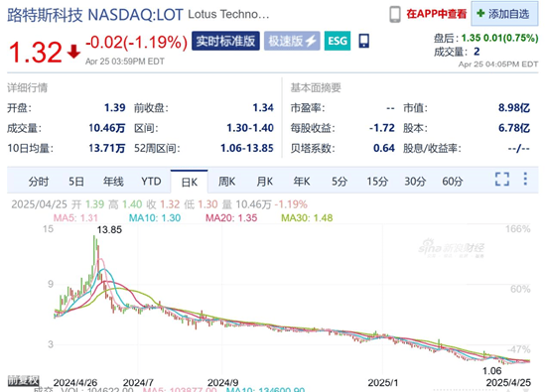Image resolution: width=546 pixels, height=392 pixels.
Task: Click the 股本 value 6.78亿
Action: (514, 128)
